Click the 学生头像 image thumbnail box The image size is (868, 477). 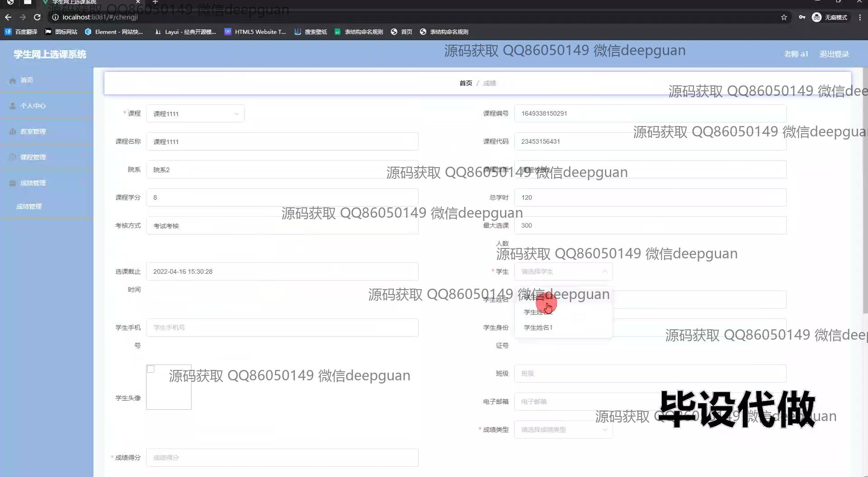169,387
